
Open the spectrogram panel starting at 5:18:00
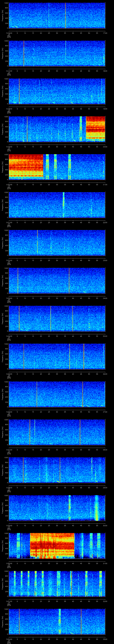pyautogui.click(x=57, y=91)
